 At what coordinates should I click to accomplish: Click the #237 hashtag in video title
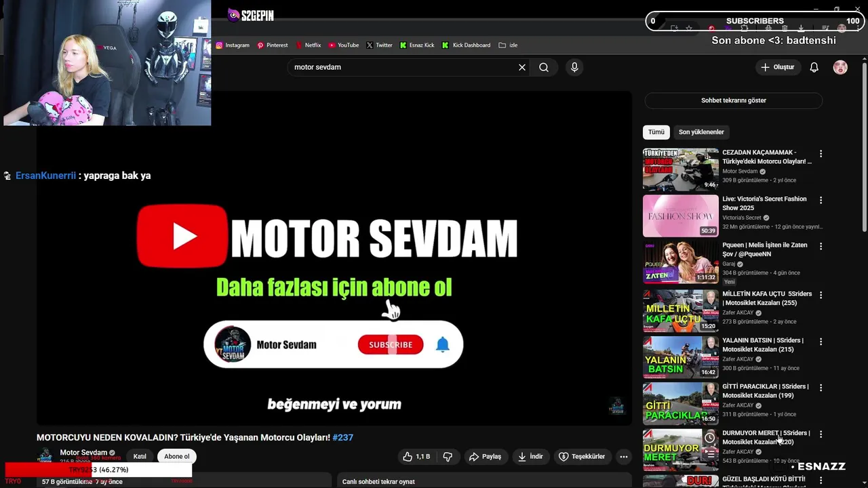343,438
